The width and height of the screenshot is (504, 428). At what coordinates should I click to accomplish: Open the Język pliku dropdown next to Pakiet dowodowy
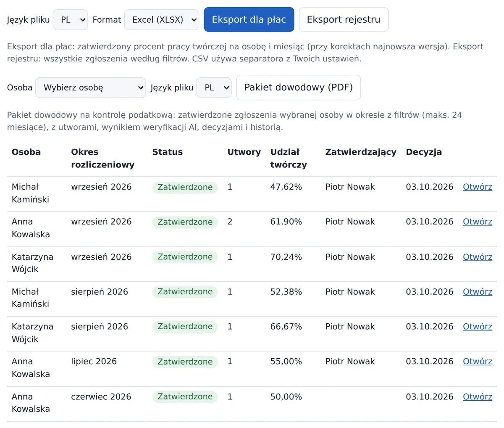click(x=214, y=87)
